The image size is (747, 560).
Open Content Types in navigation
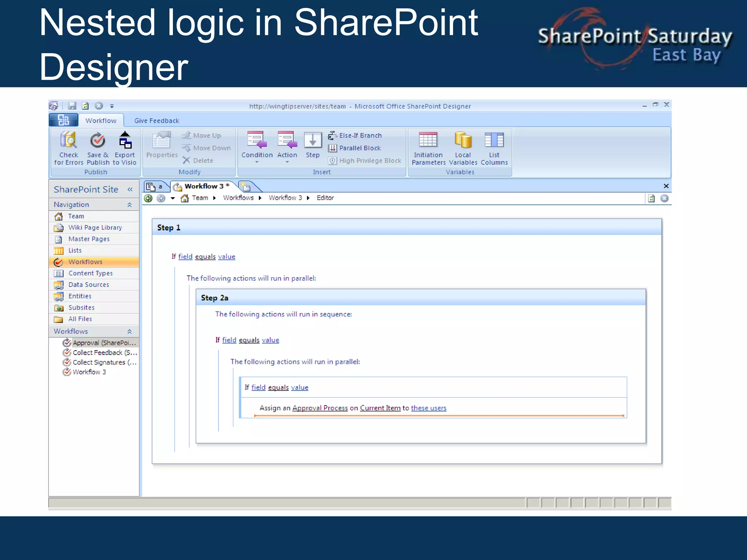pos(90,273)
